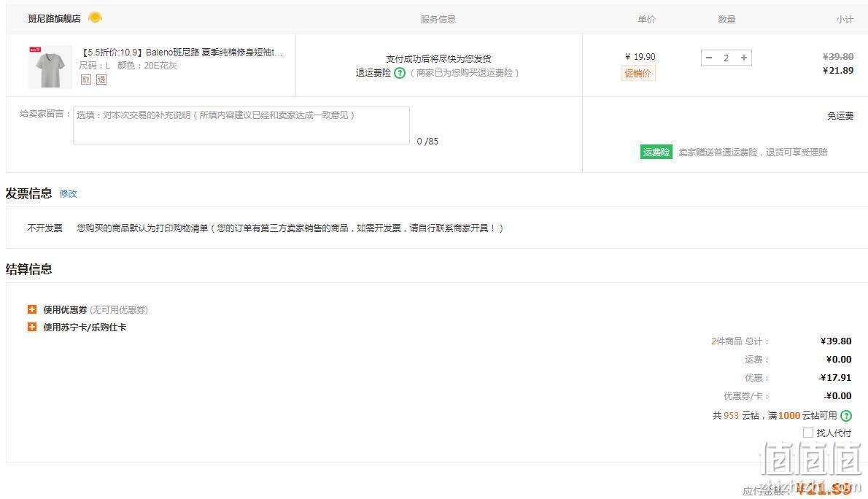
Task: Select the discounted subtotal ¥21.89
Action: [838, 70]
